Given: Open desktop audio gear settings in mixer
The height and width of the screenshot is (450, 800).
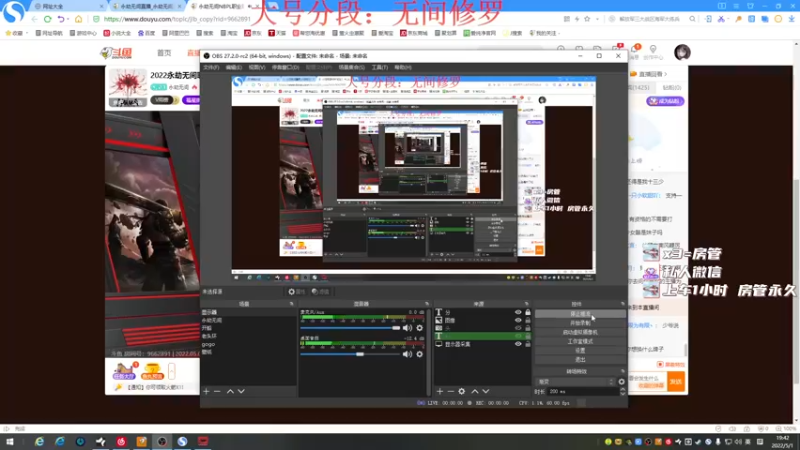Looking at the screenshot, I should (x=419, y=354).
